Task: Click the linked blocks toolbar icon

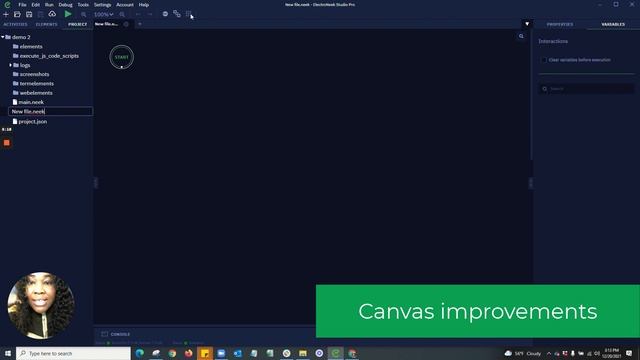Action: (177, 14)
